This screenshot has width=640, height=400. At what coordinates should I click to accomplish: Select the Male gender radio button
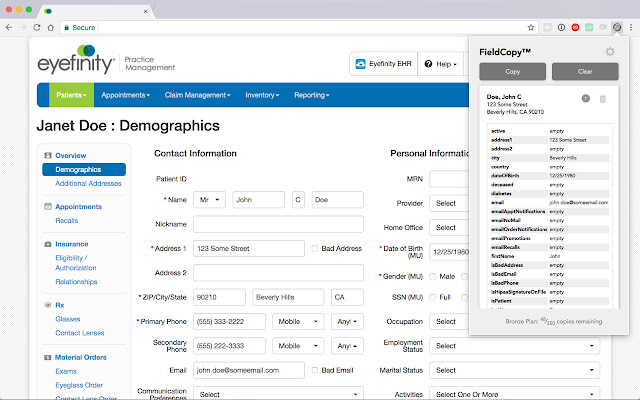tap(433, 277)
